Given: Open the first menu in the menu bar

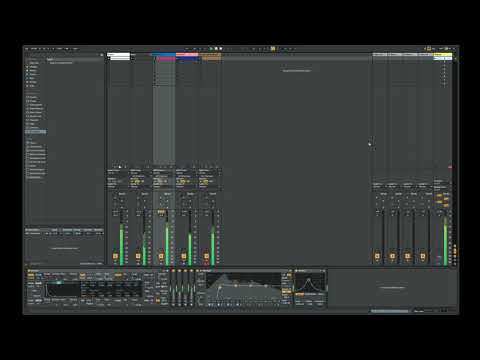Looking at the screenshot, I should pyautogui.click(x=27, y=49).
